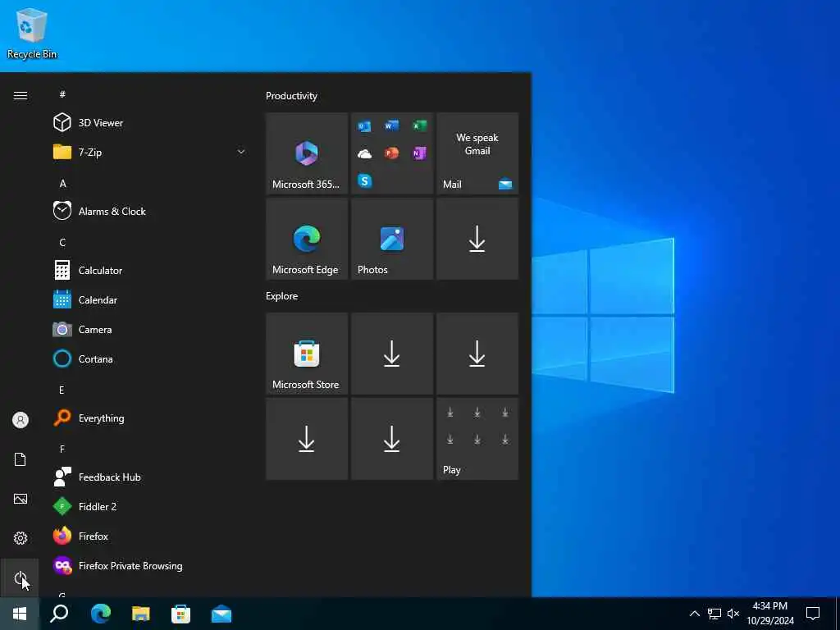Open Pictures from Start sidebar
840x630 pixels.
(21, 499)
